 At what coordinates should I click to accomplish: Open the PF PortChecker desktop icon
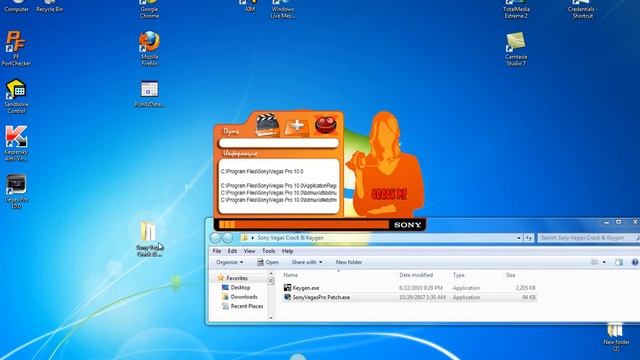click(x=16, y=48)
